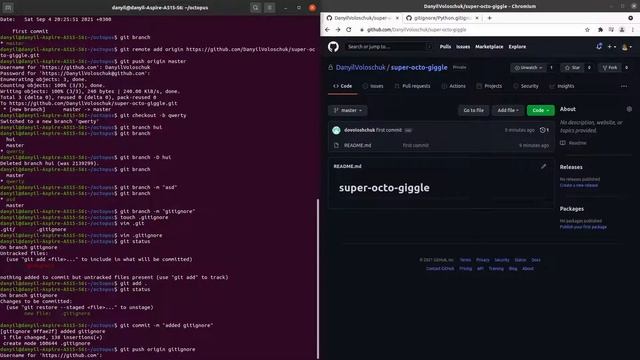Bookmark this page with the star icon

587,30
